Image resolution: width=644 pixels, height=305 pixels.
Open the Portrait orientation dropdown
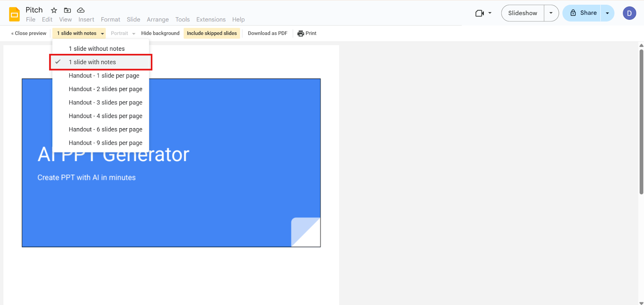[x=123, y=33]
